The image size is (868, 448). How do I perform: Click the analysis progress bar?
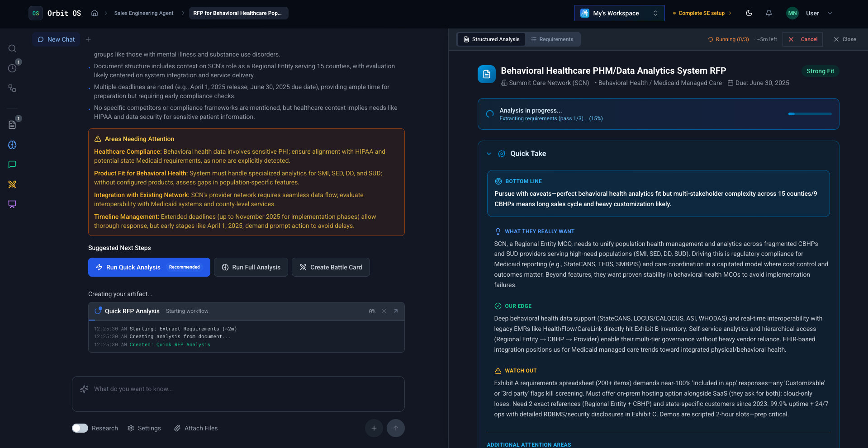(x=809, y=114)
